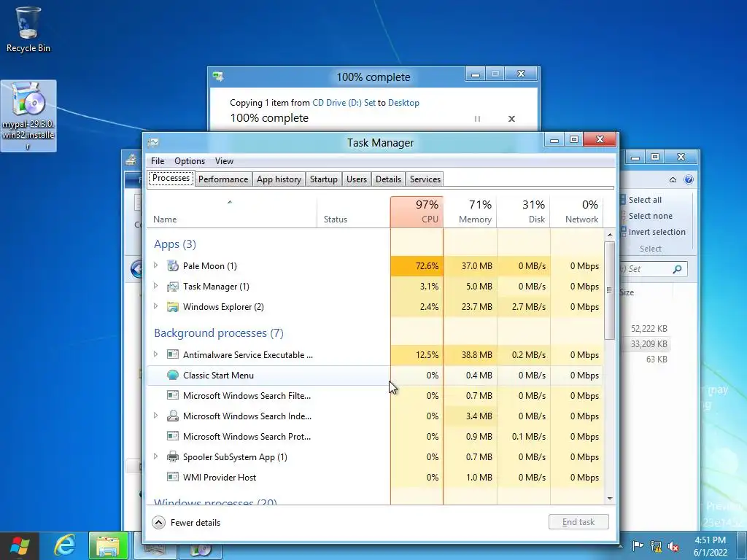The width and height of the screenshot is (747, 560).
Task: Collapse the view with the Fewer details arrow
Action: tap(158, 522)
